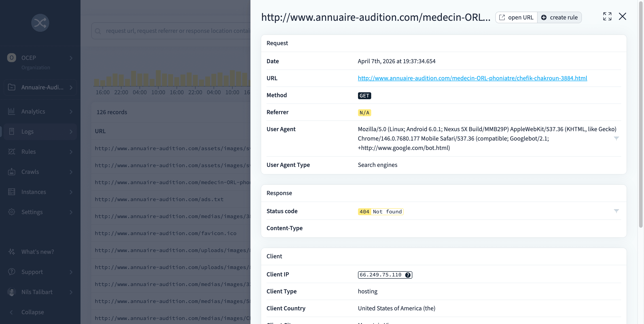
Task: Open the Logs section
Action: point(40,132)
